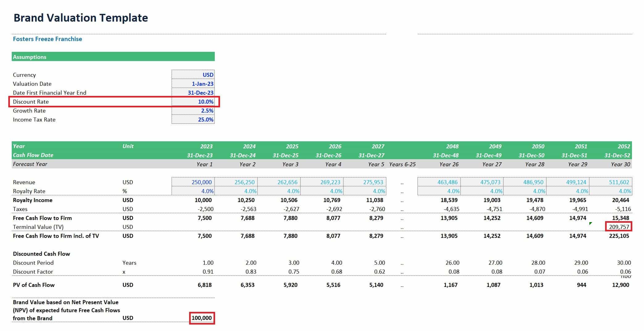644x331 pixels.
Task: Click the Fosters Freeze Franchise heading
Action: click(x=48, y=39)
